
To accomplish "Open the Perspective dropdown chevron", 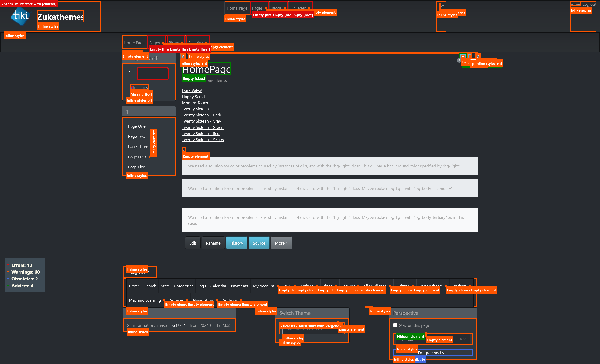I will [x=465, y=339].
